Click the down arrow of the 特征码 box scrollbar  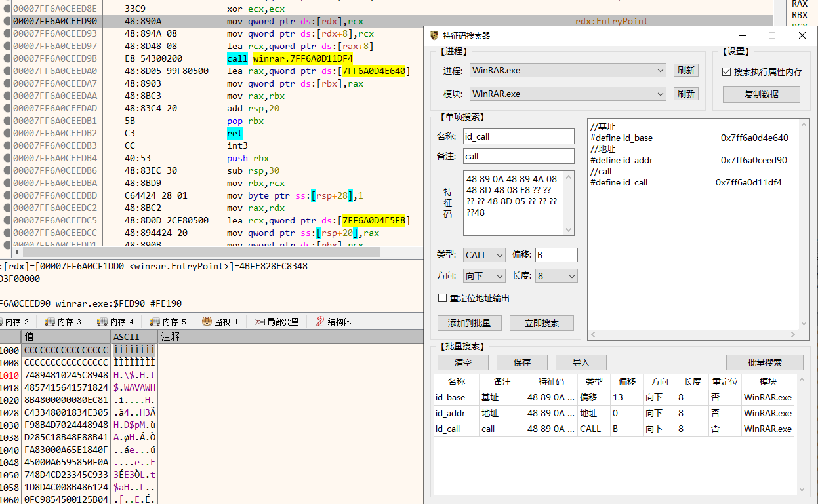click(569, 229)
